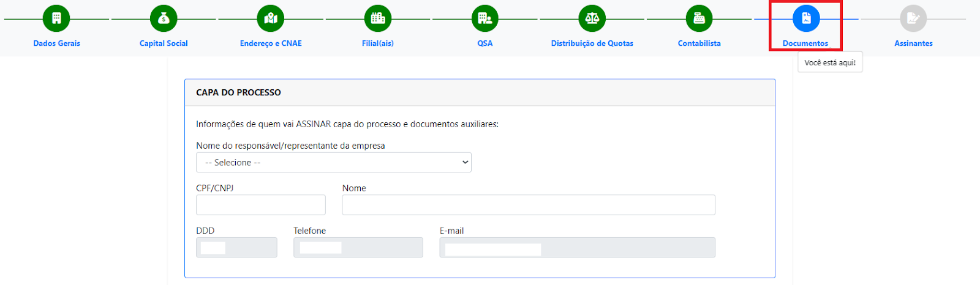Click the Telefone field
Screen dimensions: 980x285
358,247
